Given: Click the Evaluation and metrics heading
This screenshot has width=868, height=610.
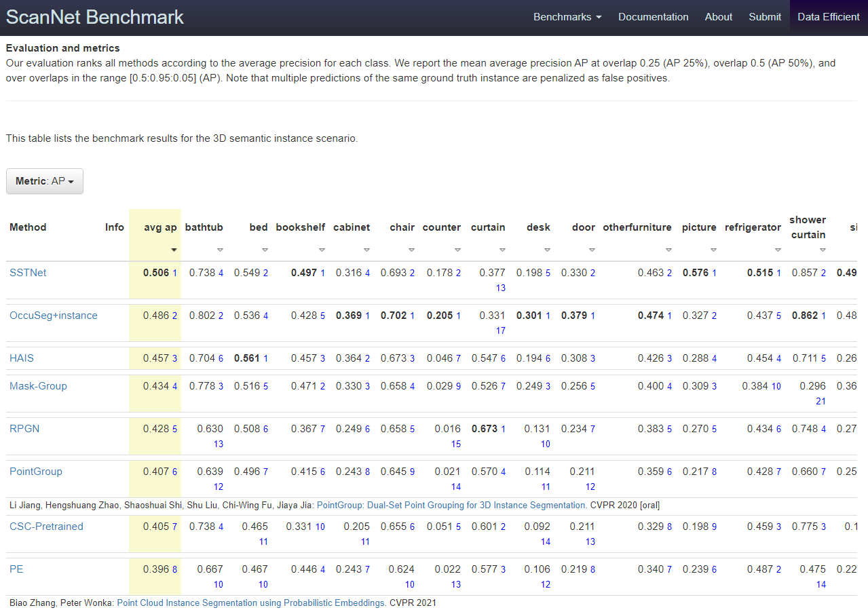Looking at the screenshot, I should 63,48.
